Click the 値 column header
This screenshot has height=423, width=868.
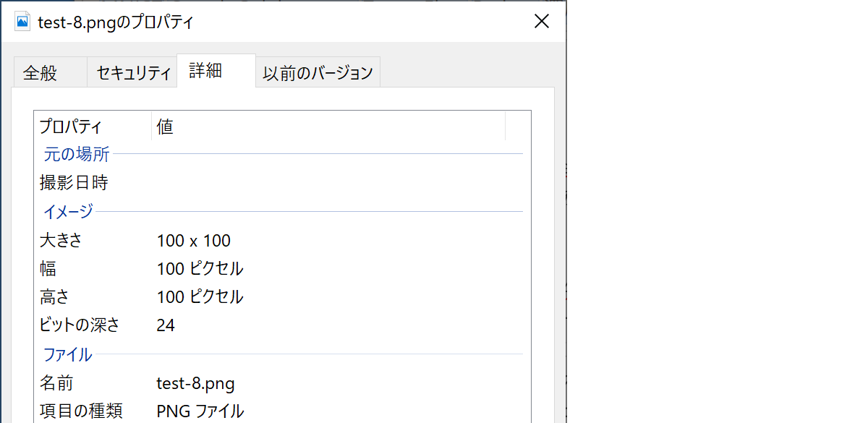point(165,126)
